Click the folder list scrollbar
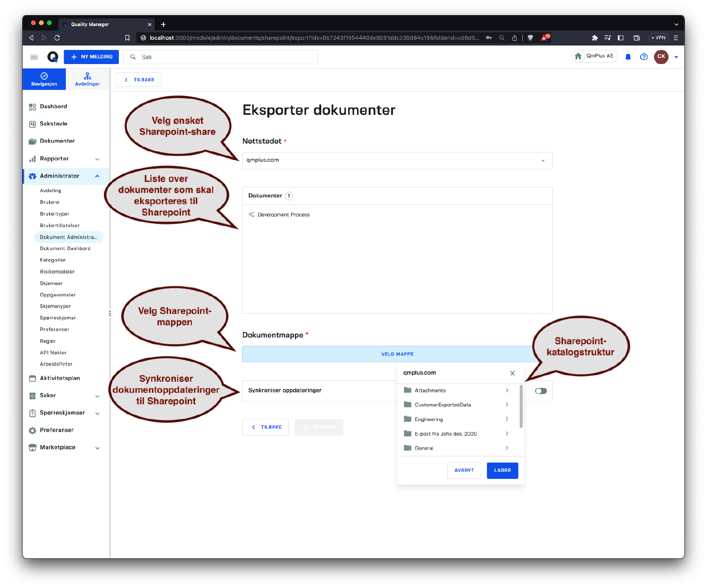The height and width of the screenshot is (588, 707). coord(521,406)
